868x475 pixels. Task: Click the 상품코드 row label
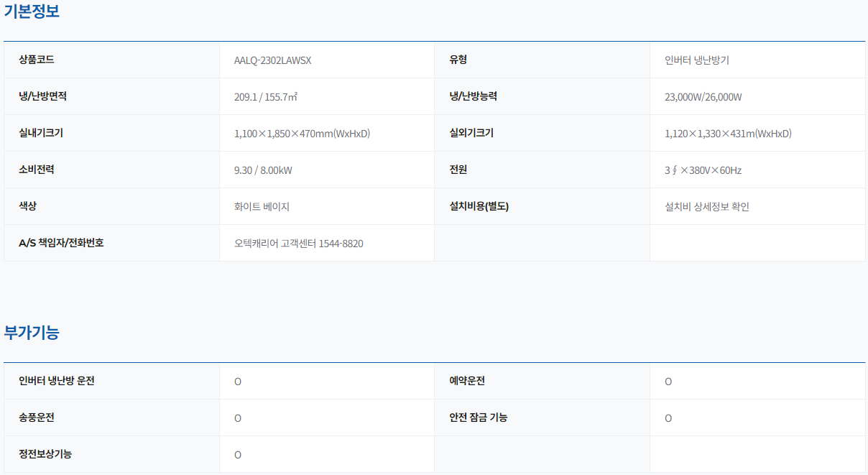coord(37,60)
